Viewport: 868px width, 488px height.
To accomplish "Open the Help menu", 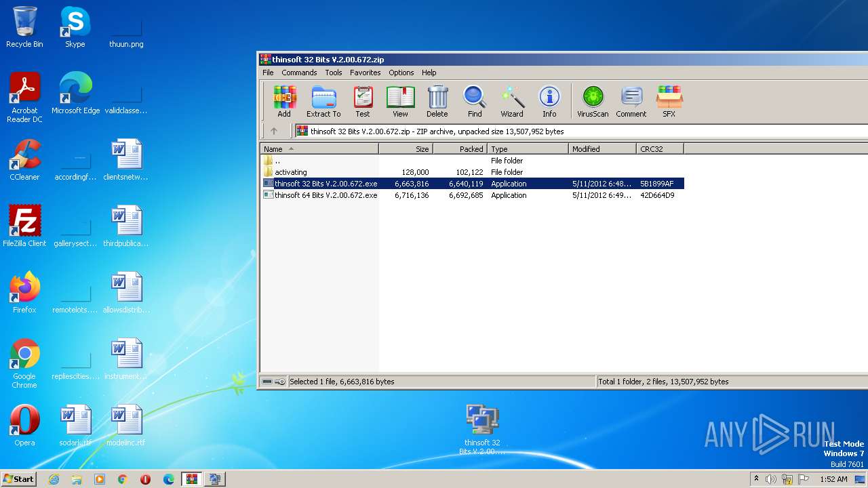I will tap(429, 73).
